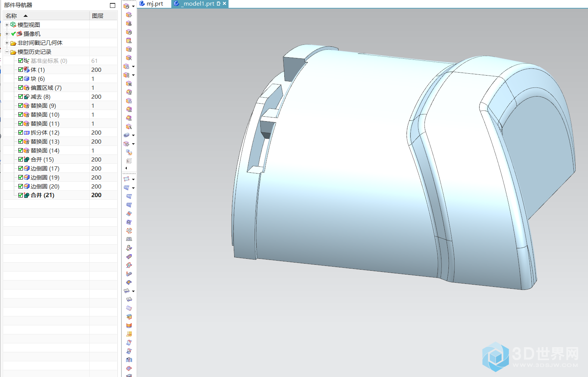
Task: Click the first toolbar cube icon at the top
Action: pos(127,6)
